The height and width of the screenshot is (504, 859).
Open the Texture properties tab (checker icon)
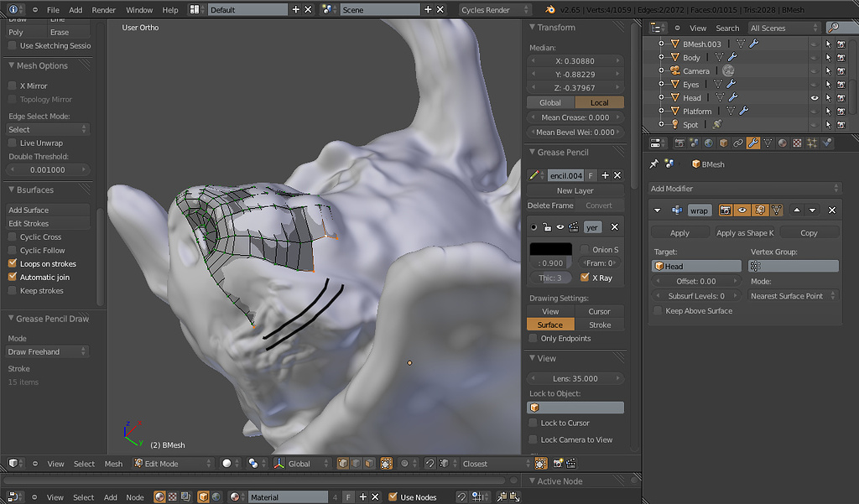(797, 143)
